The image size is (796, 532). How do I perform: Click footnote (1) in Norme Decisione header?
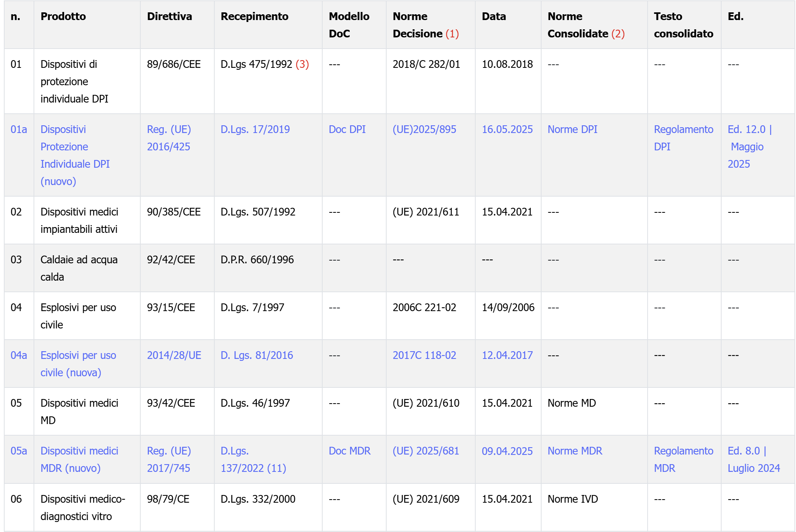[452, 34]
